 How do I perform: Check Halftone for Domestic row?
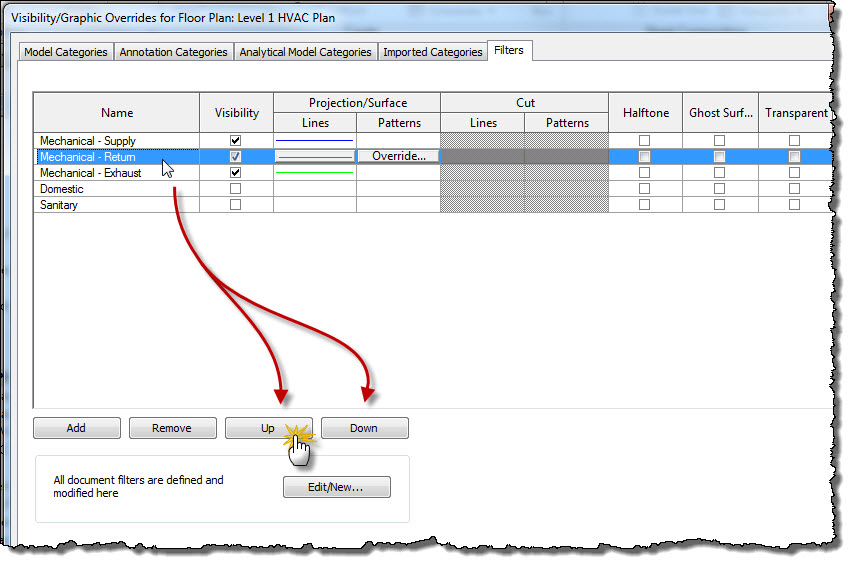click(x=644, y=189)
